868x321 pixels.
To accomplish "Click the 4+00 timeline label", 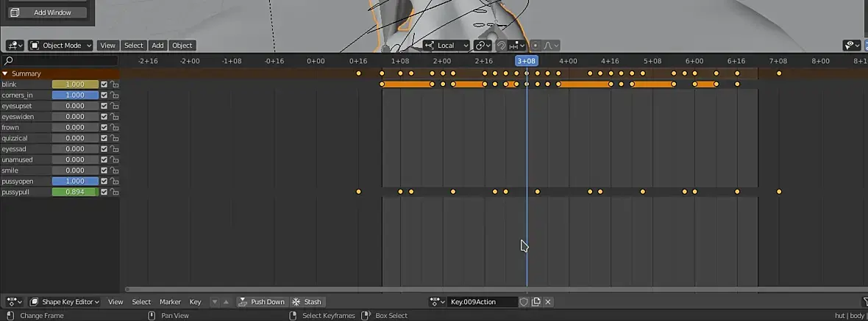I will point(568,61).
